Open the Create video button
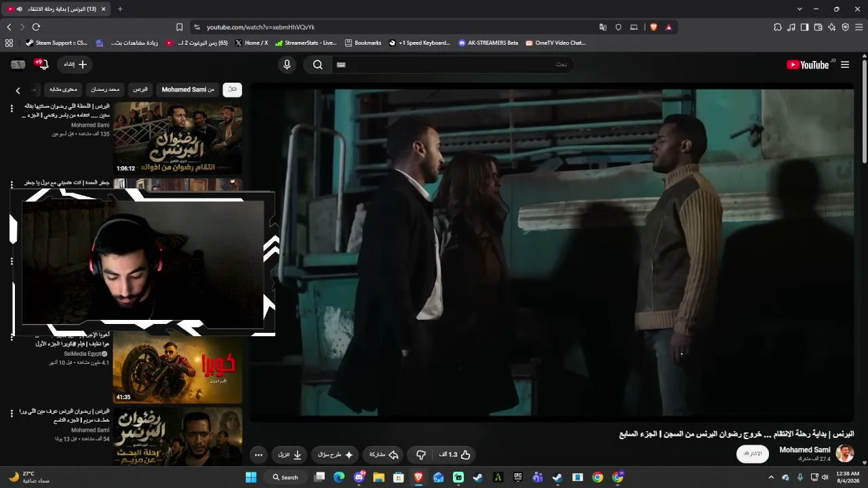 click(x=75, y=64)
